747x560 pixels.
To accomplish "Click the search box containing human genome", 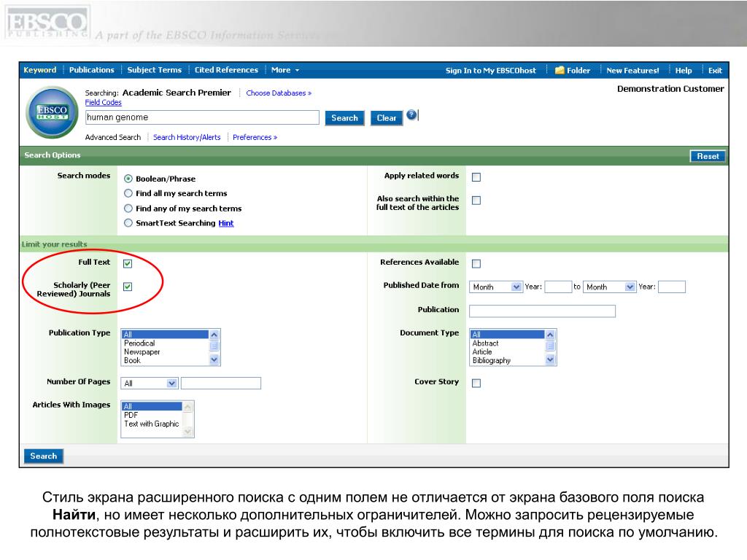I will pos(202,117).
